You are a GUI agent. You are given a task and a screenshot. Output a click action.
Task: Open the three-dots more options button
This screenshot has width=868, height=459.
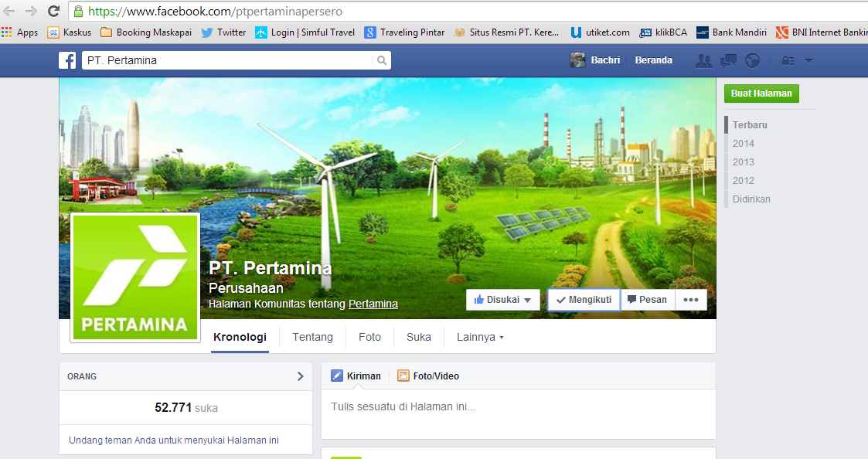coord(691,300)
